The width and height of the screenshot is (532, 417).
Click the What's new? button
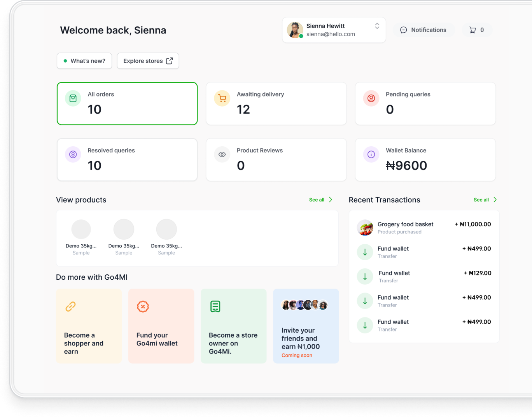click(x=84, y=61)
